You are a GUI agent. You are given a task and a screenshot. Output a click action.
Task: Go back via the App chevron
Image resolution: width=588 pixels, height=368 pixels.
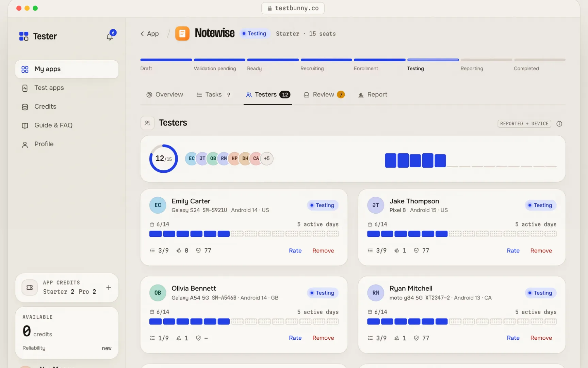(x=150, y=33)
